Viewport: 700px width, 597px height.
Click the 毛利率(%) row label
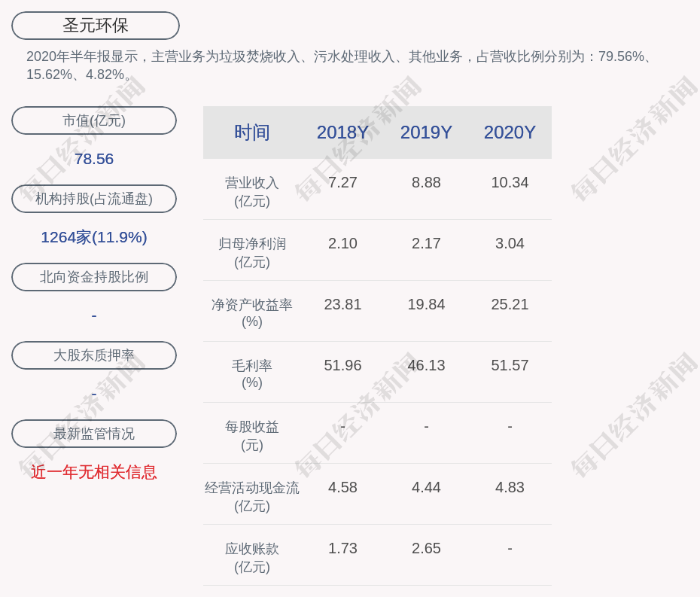pos(252,374)
